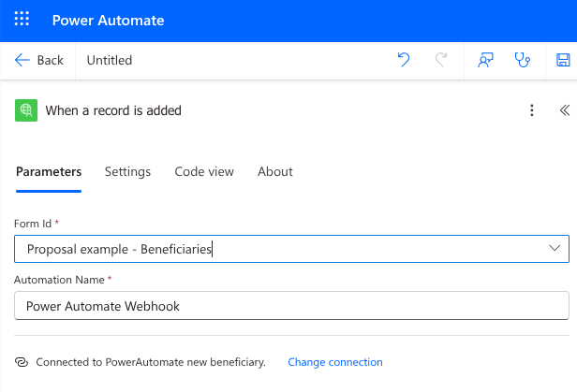Click the Form Id combo box field
The width and height of the screenshot is (577, 392).
pyautogui.click(x=291, y=249)
